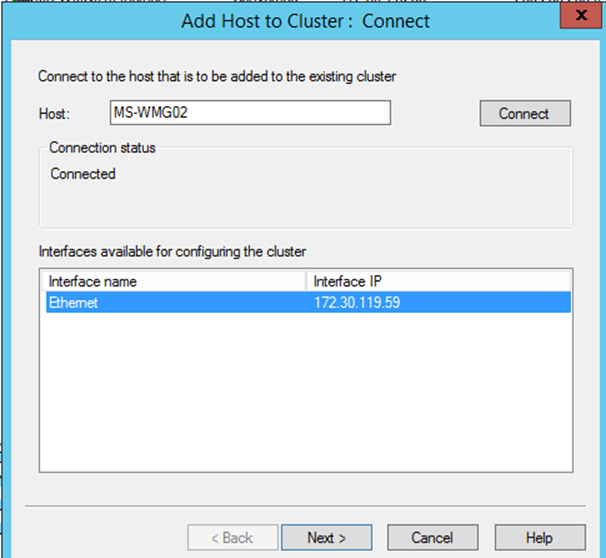
Task: Close the dialog with the red X
Action: [x=582, y=15]
